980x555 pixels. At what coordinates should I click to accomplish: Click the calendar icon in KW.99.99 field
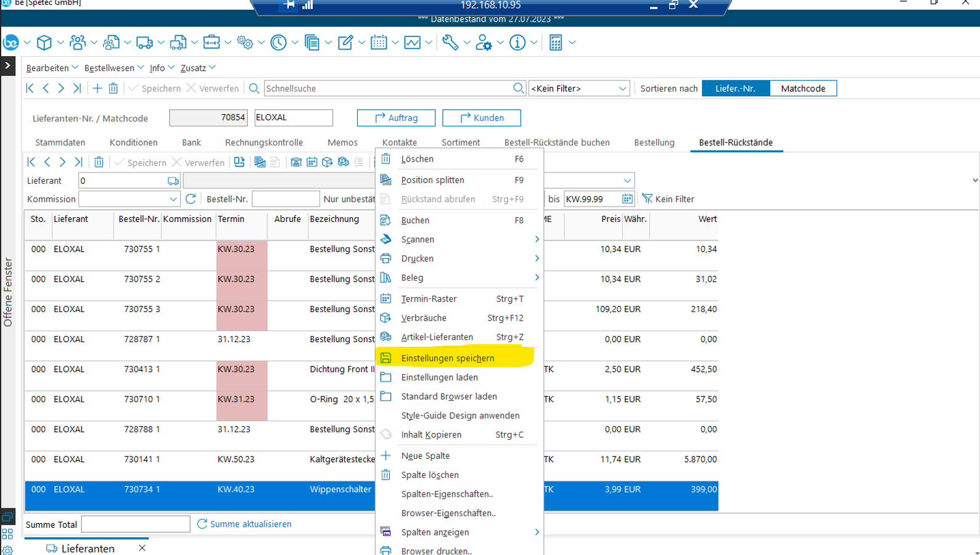coord(627,199)
